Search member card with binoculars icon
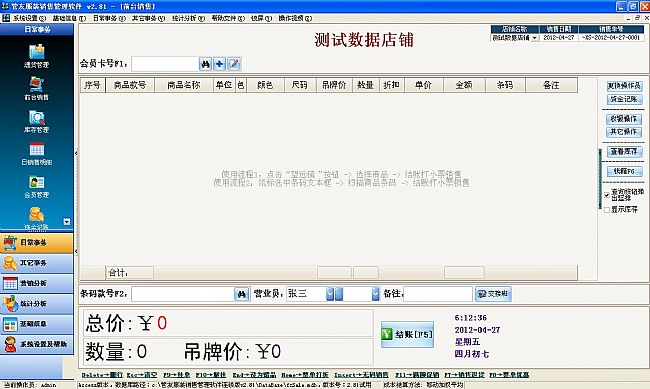Viewport: 650px width, 389px height. tap(205, 64)
